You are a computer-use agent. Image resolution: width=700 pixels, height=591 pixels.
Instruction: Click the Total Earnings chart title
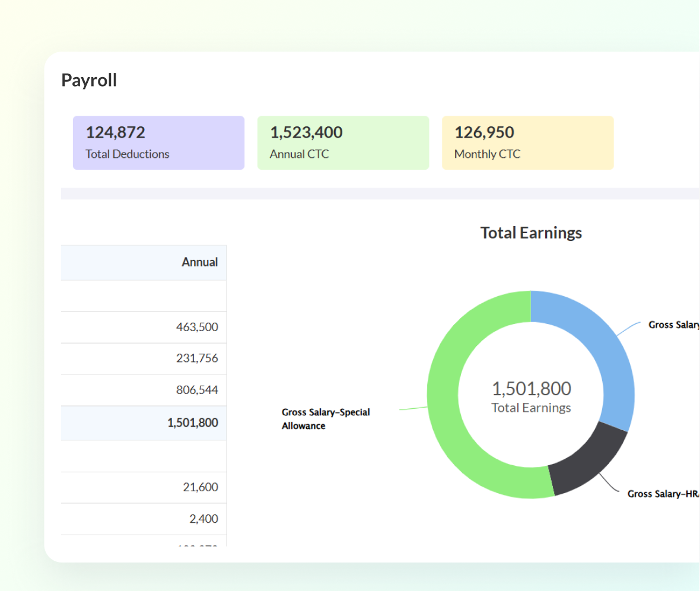531,233
